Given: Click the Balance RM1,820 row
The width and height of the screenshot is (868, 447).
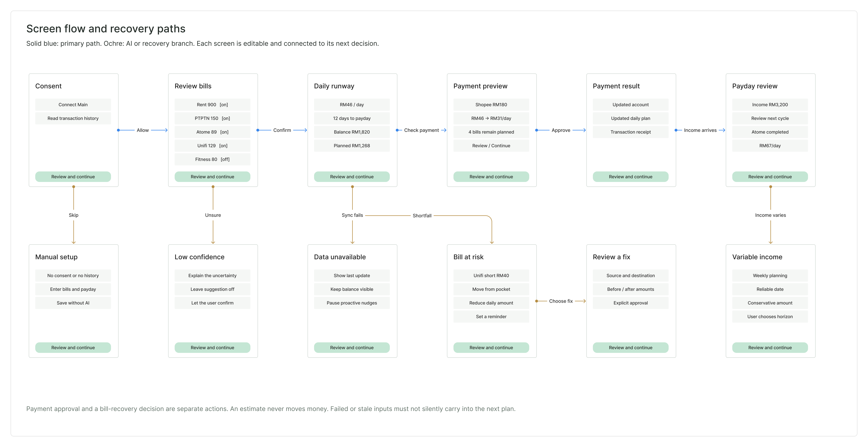Looking at the screenshot, I should [x=352, y=132].
